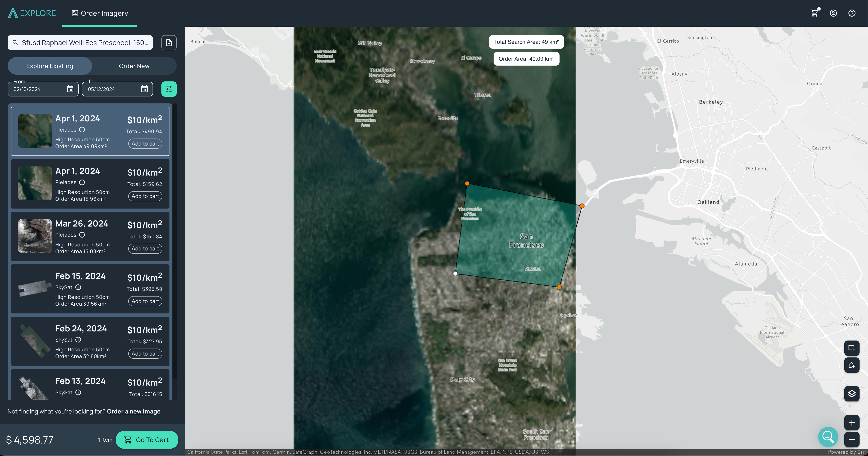
Task: Click the upload file icon beside search
Action: click(169, 43)
